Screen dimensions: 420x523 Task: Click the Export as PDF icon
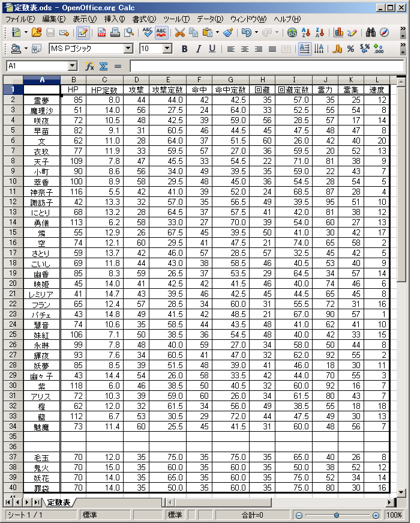point(101,32)
